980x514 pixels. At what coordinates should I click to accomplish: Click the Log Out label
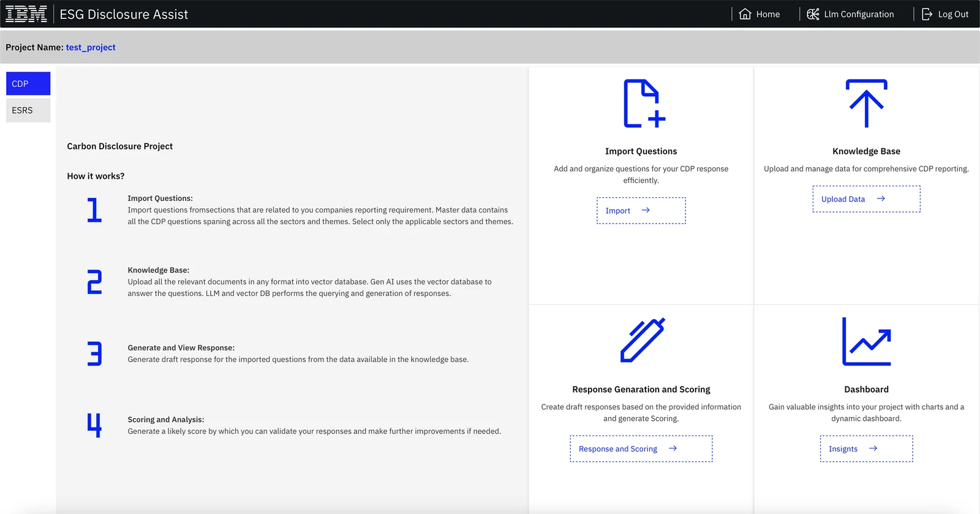[953, 14]
